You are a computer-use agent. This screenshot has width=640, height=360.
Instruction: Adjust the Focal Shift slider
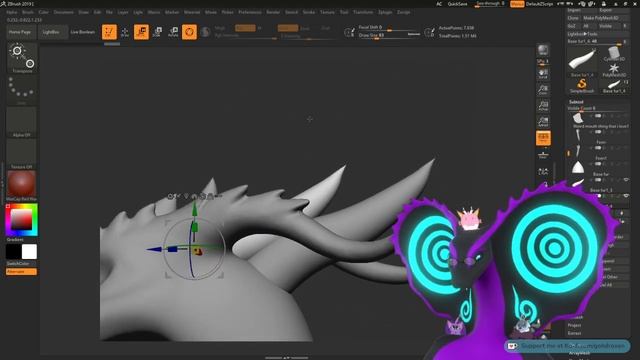389,28
